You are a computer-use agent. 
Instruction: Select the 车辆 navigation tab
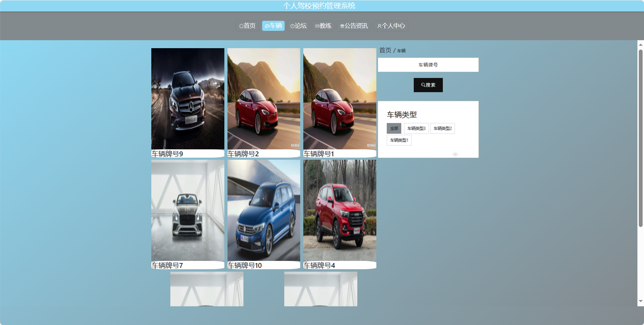click(x=273, y=26)
